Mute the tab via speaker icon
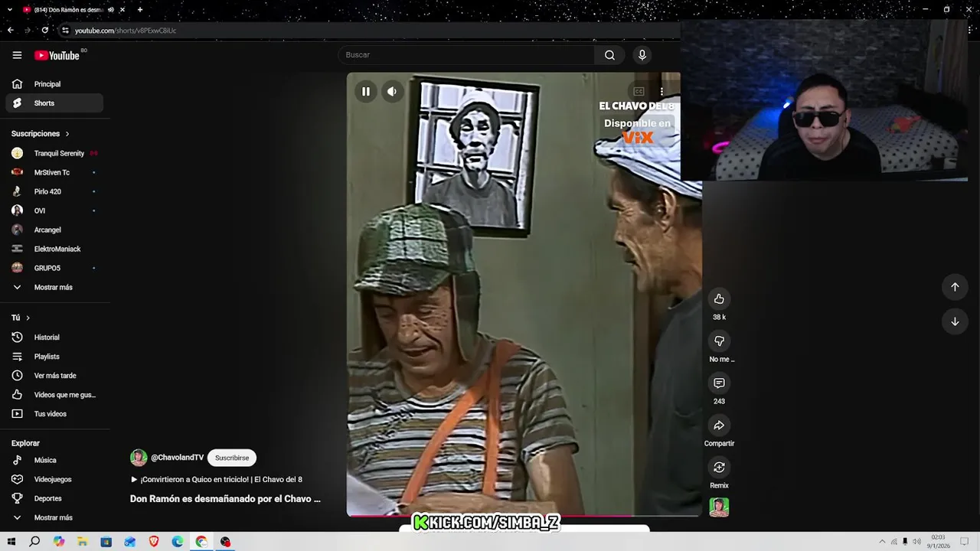The image size is (980, 551). [111, 10]
